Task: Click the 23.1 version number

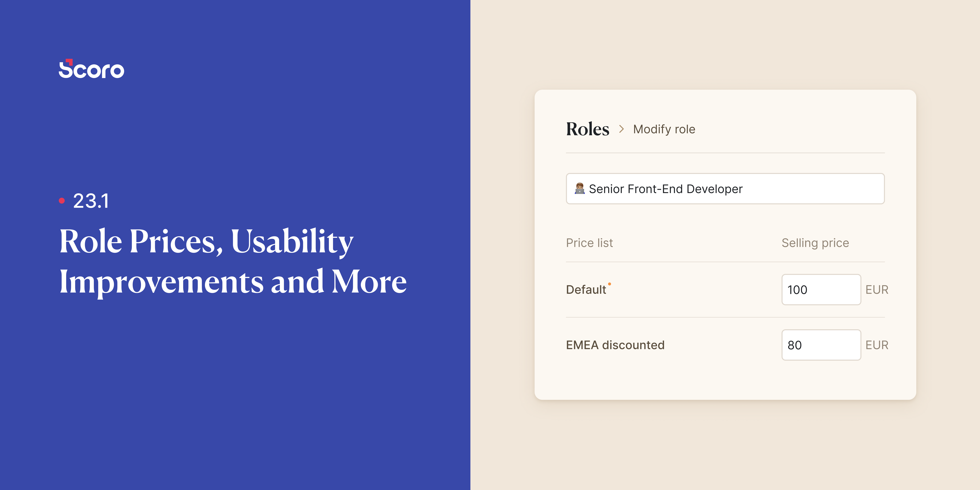Action: [91, 201]
